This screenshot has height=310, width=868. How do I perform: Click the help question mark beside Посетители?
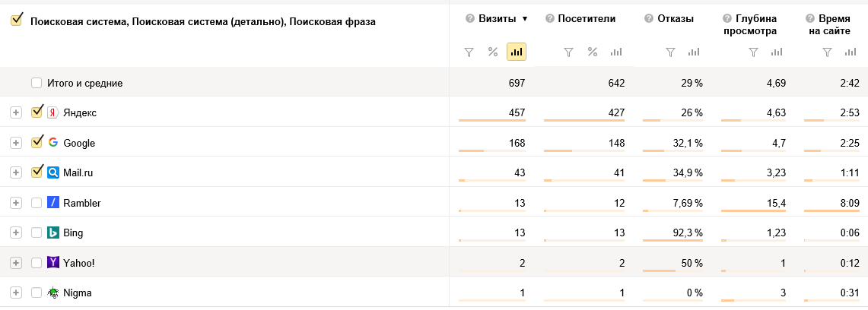click(x=550, y=19)
